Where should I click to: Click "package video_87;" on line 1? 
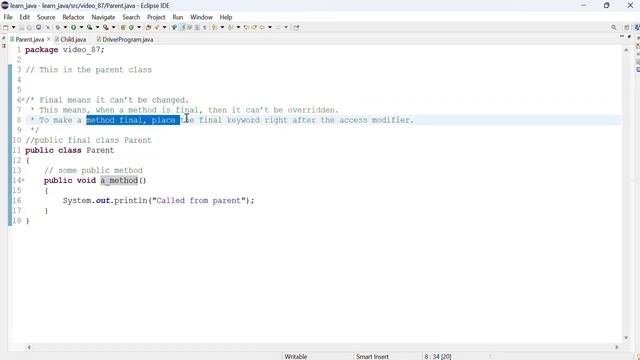[x=64, y=50]
